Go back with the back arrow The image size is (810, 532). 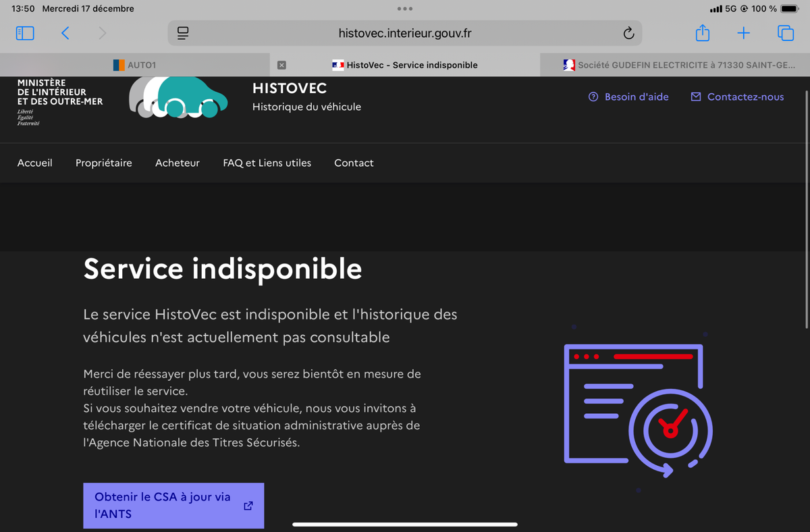coord(65,33)
